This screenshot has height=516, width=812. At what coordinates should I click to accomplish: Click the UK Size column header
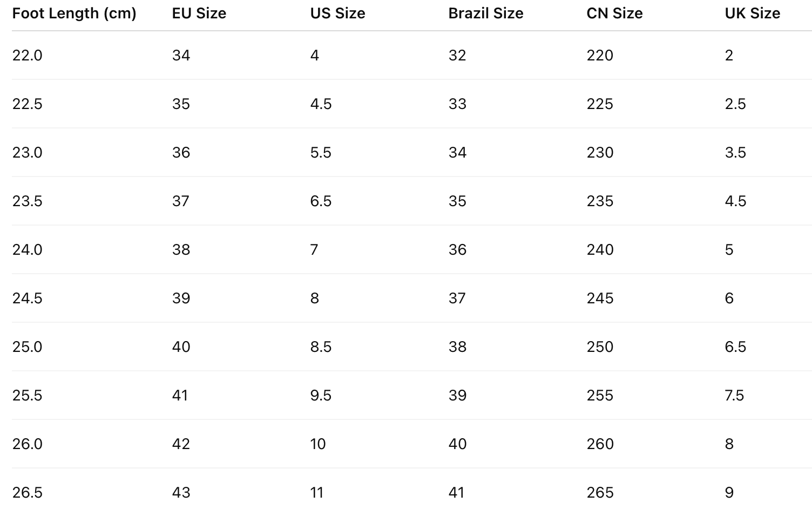coord(752,13)
